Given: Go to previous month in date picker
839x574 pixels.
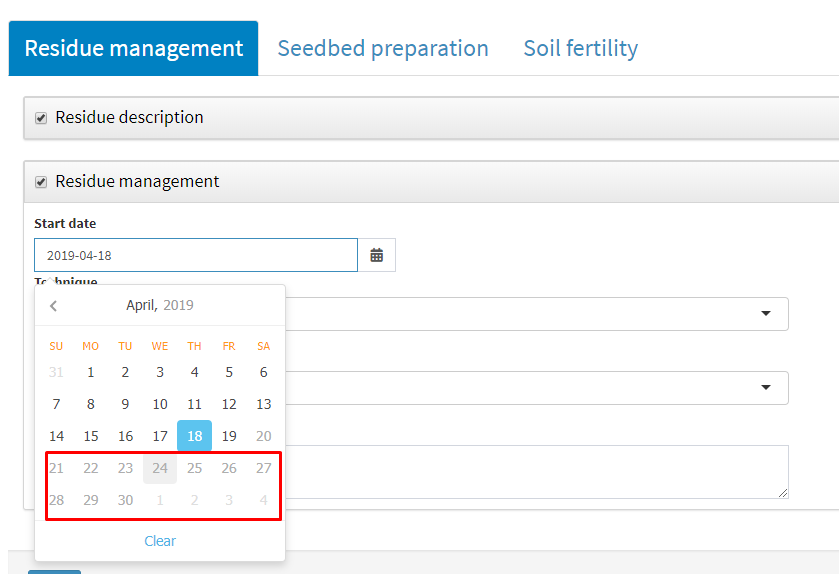Looking at the screenshot, I should click(54, 305).
